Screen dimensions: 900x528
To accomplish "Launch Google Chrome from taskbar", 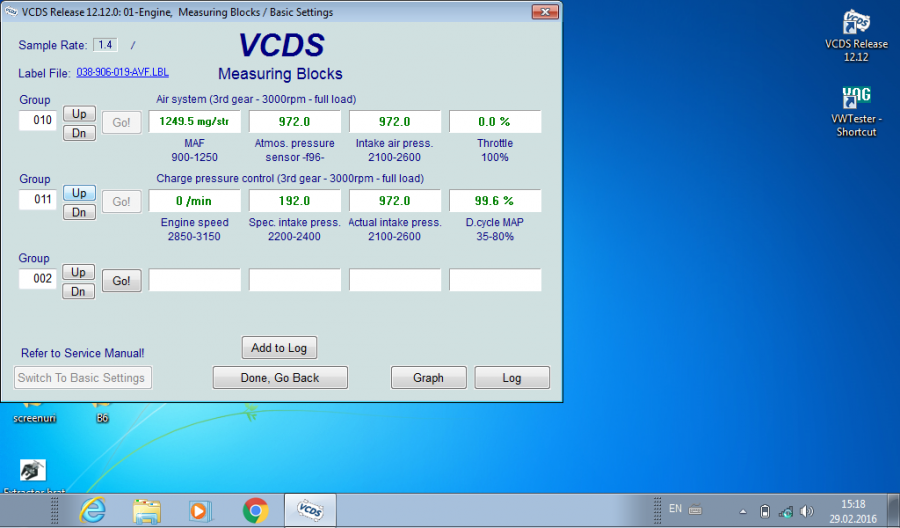I will pyautogui.click(x=255, y=511).
